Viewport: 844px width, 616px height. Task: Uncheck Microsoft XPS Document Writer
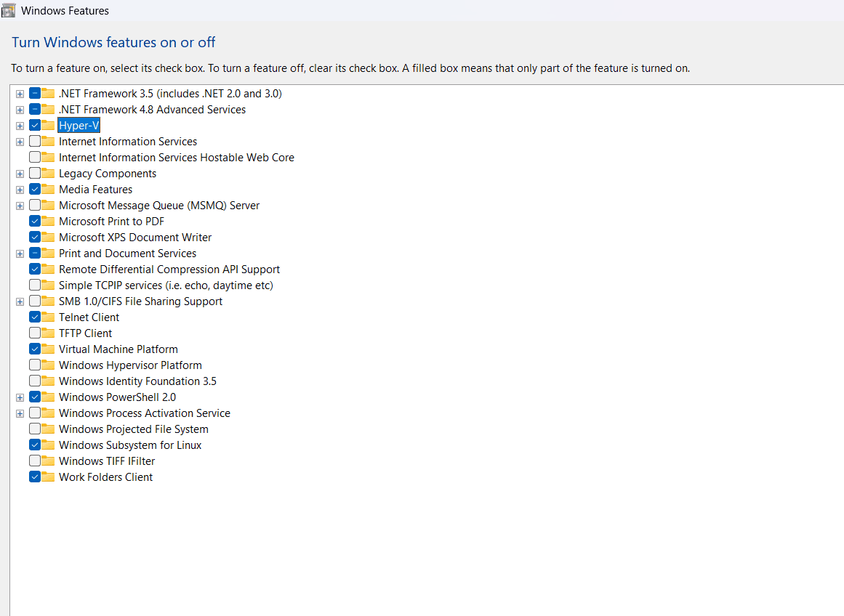tap(35, 238)
